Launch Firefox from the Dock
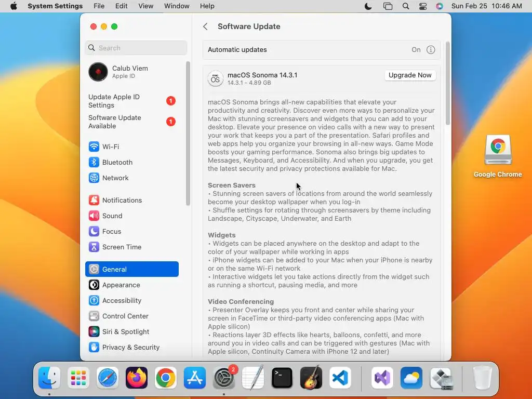The image size is (532, 399). (x=137, y=378)
